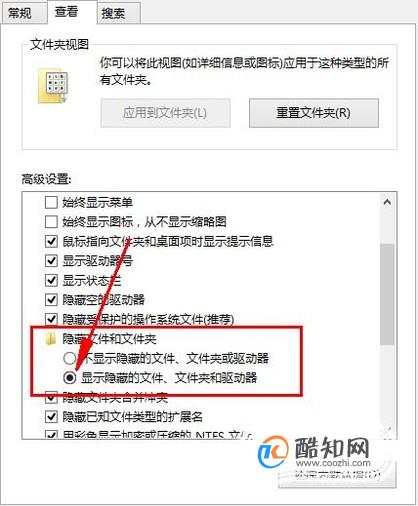This screenshot has height=506, width=418.
Task: Open the 搜索 tab
Action: (113, 14)
